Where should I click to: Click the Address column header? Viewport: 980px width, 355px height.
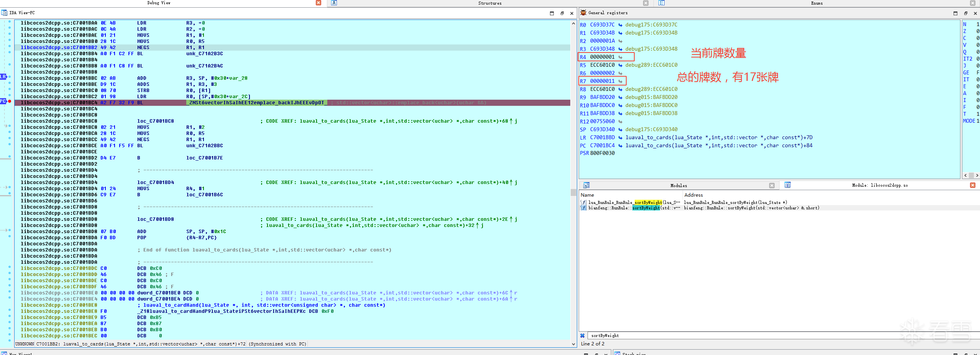pyautogui.click(x=694, y=195)
